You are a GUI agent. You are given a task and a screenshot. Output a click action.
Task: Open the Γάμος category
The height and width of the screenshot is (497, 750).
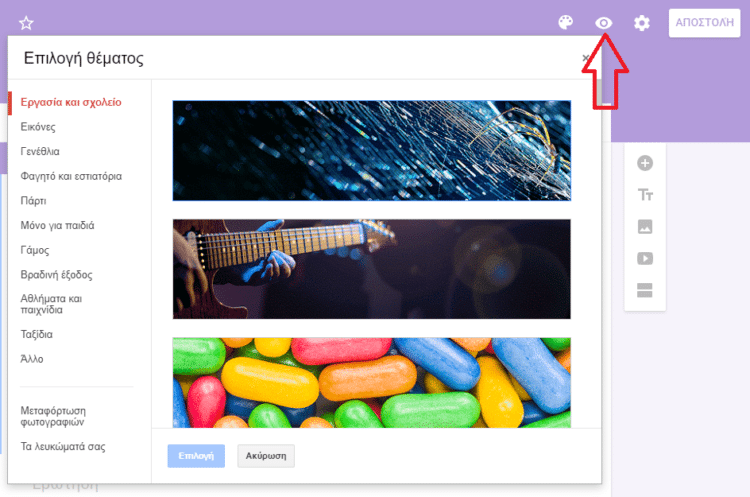[34, 250]
